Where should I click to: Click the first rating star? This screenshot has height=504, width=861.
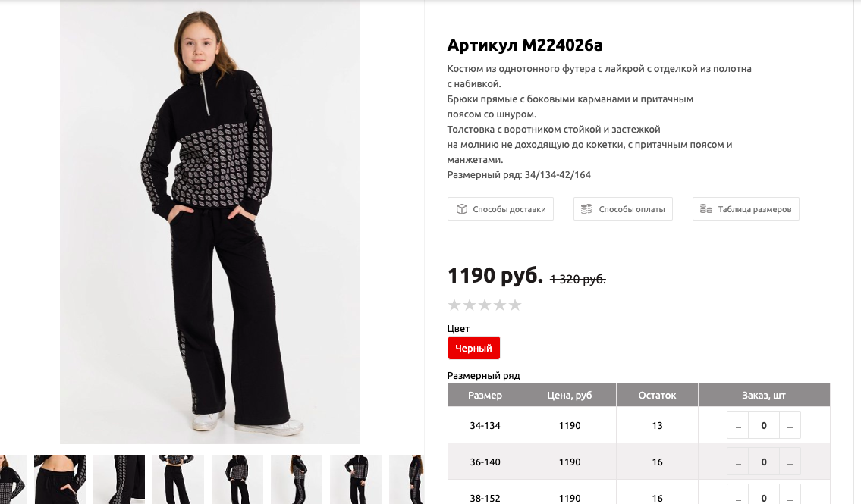454,305
